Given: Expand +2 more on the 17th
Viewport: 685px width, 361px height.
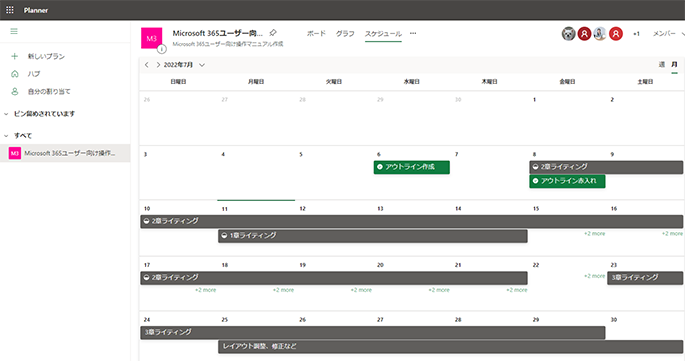Looking at the screenshot, I should coord(205,290).
